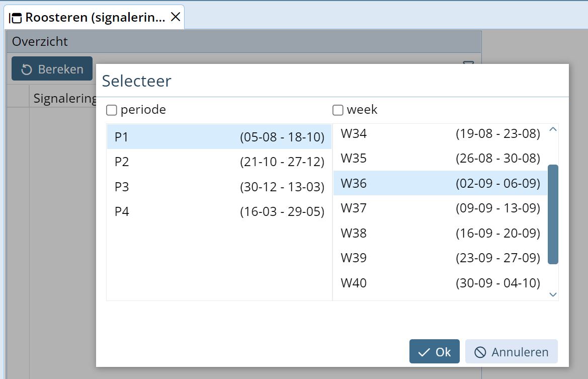
Task: Select week W39 (23-09 - 27-09)
Action: coord(440,258)
